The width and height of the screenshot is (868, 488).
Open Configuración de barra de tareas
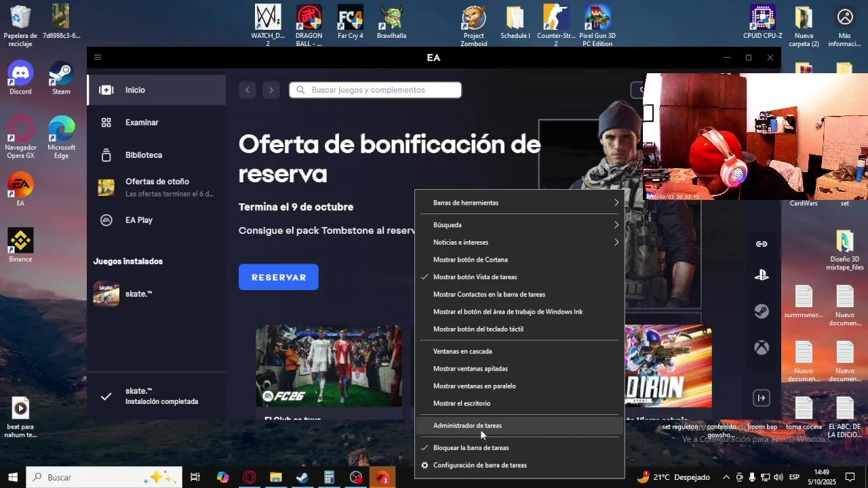click(519, 466)
